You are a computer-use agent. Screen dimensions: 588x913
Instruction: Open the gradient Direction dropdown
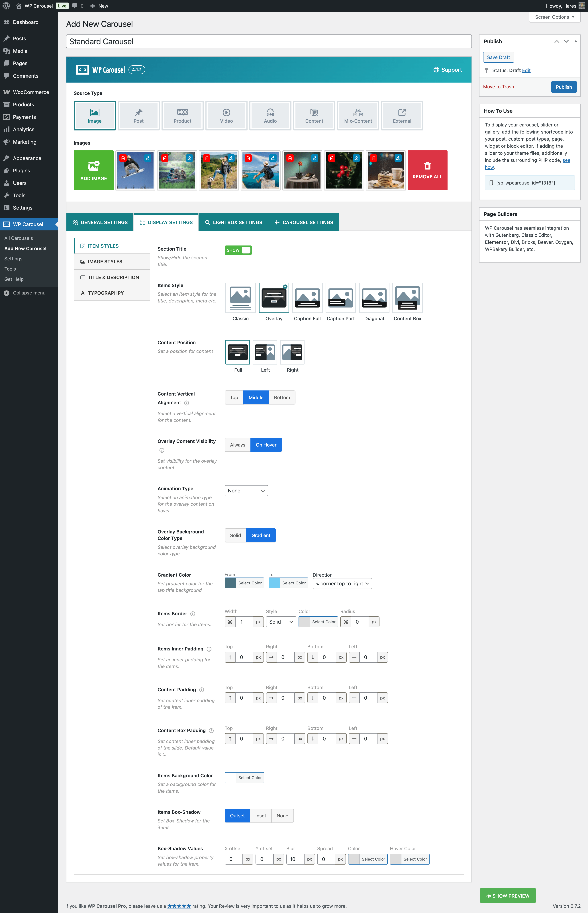(x=342, y=584)
